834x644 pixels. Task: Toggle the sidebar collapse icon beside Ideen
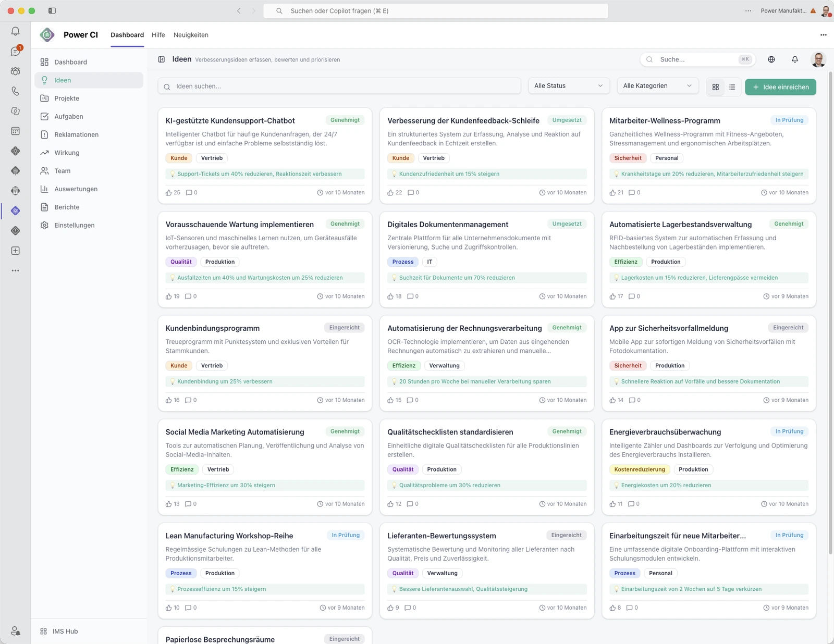coord(162,59)
